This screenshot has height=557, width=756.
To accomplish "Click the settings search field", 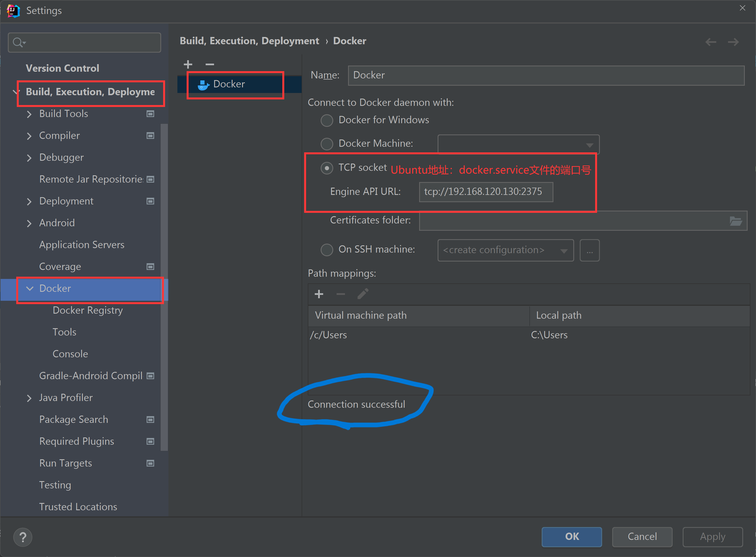I will (x=84, y=43).
